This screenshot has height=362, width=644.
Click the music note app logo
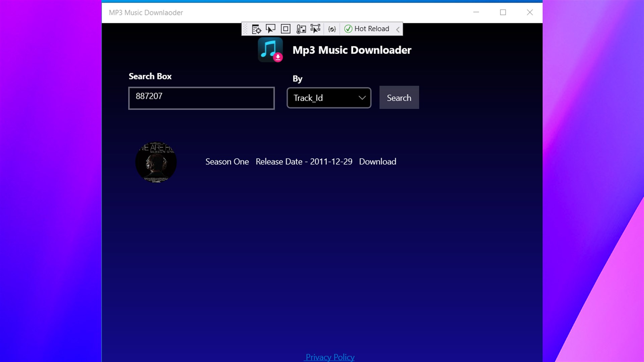click(270, 50)
